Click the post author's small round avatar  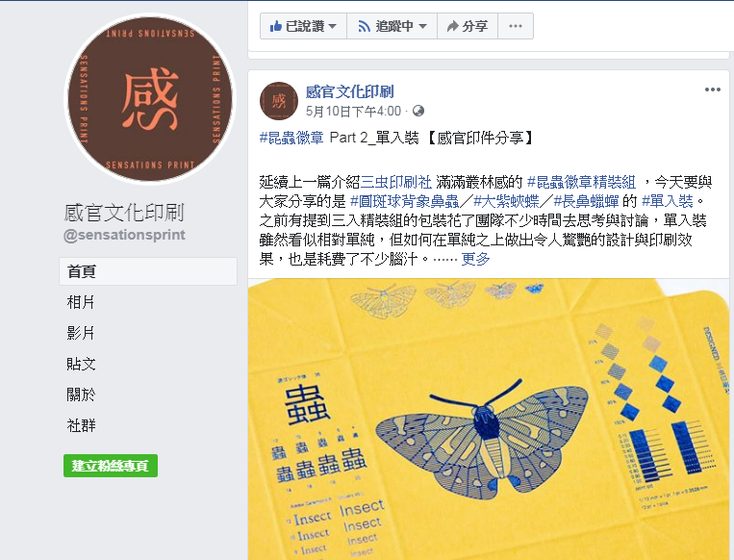[x=279, y=101]
